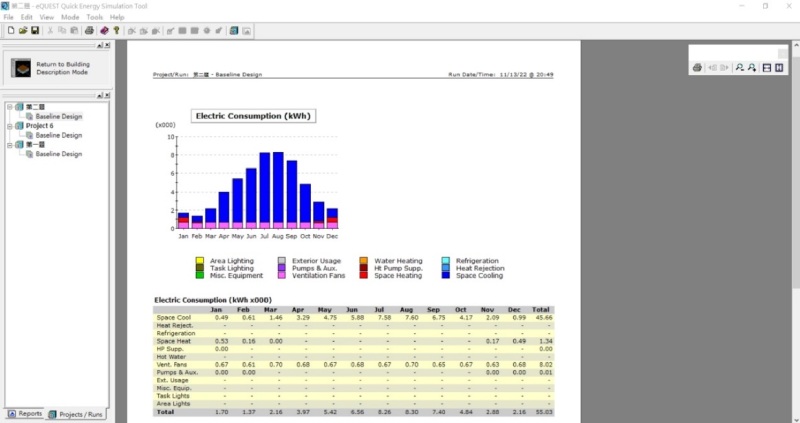Viewport: 800px width, 423px height.
Task: Zoom in the report with the magnifier-plus icon
Action: pos(752,67)
